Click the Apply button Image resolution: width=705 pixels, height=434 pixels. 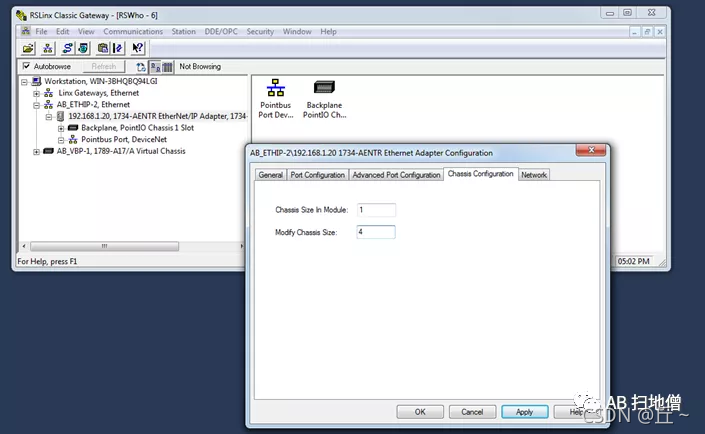525,412
